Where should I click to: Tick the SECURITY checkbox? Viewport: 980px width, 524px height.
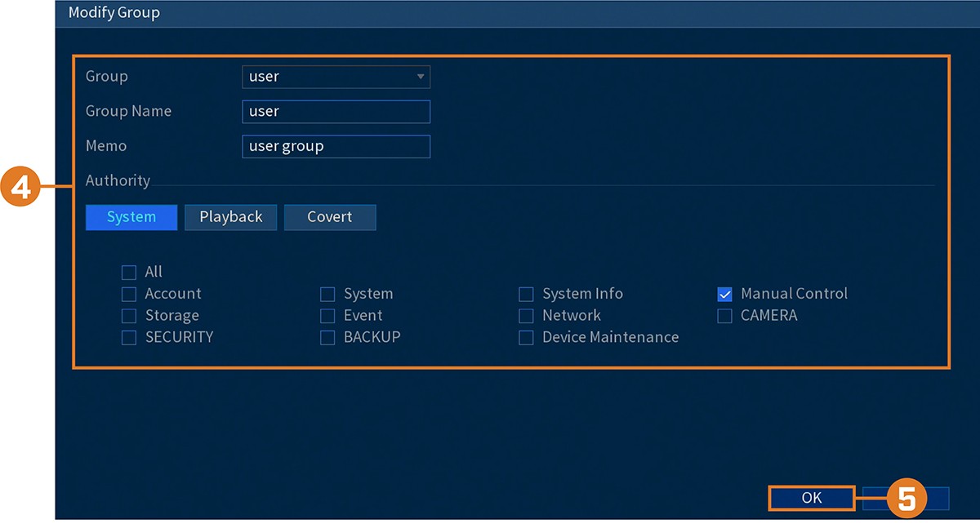pos(129,338)
